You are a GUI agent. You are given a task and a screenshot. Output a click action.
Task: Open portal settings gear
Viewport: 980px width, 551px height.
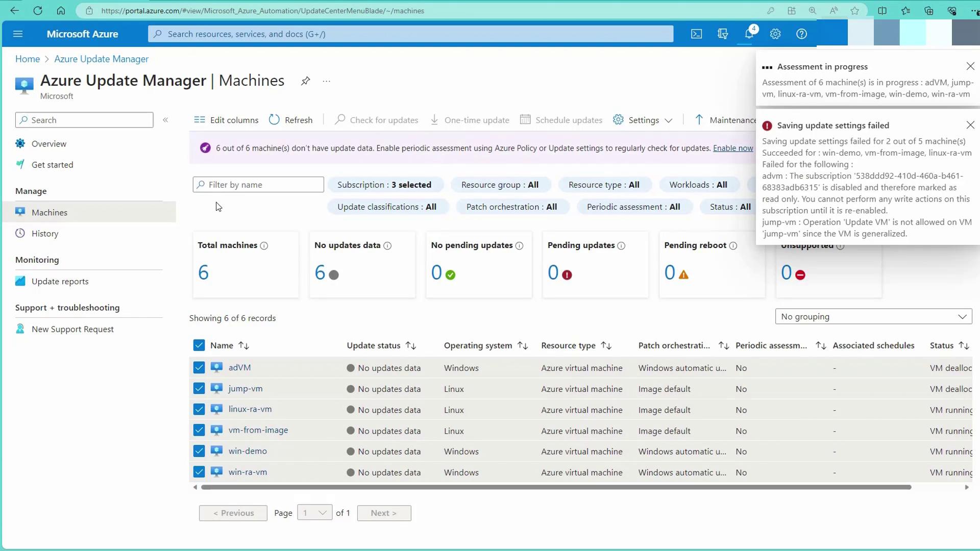(775, 34)
